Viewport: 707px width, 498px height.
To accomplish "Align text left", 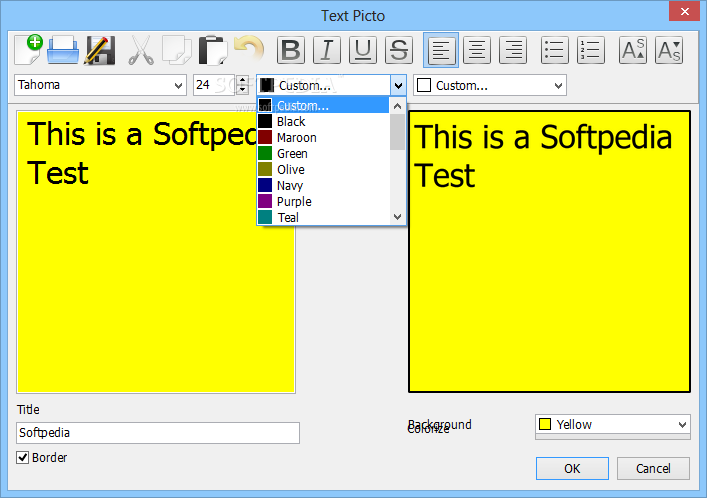I will pyautogui.click(x=441, y=50).
